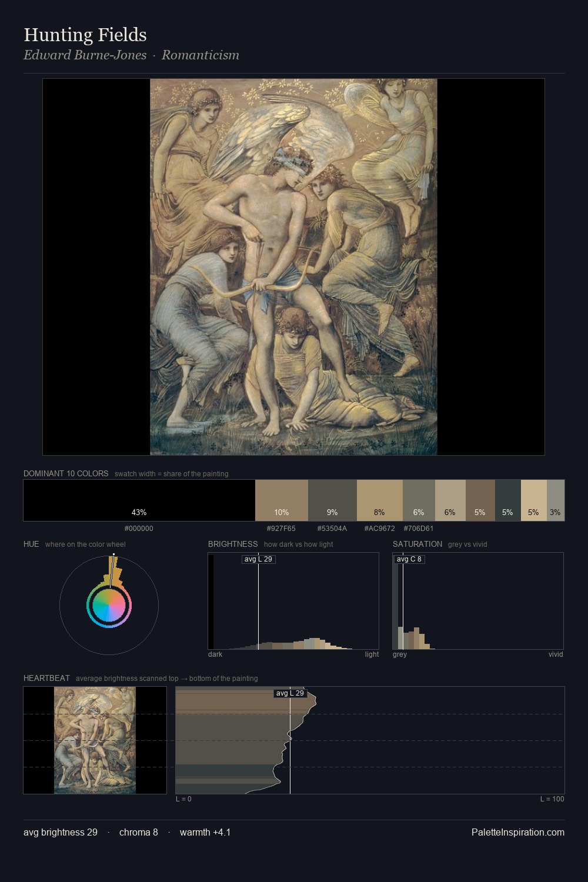This screenshot has width=588, height=882.
Task: Click 'warmth +4.1' in footer
Action: pos(205,832)
